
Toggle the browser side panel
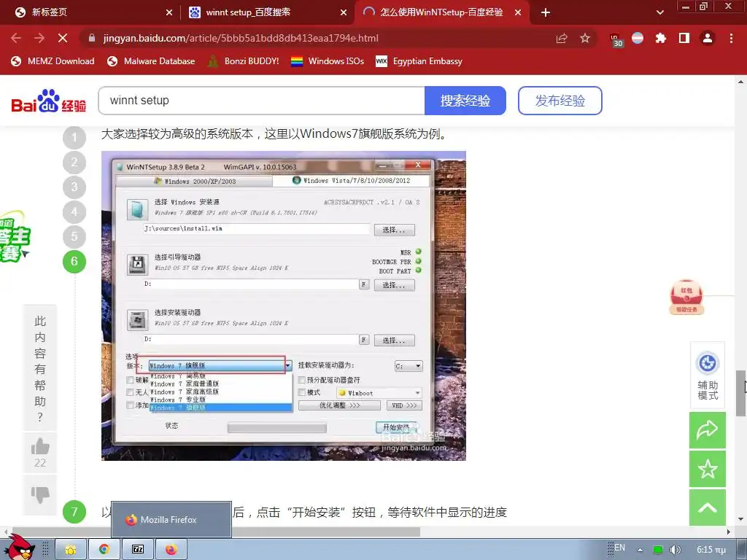[x=684, y=38]
